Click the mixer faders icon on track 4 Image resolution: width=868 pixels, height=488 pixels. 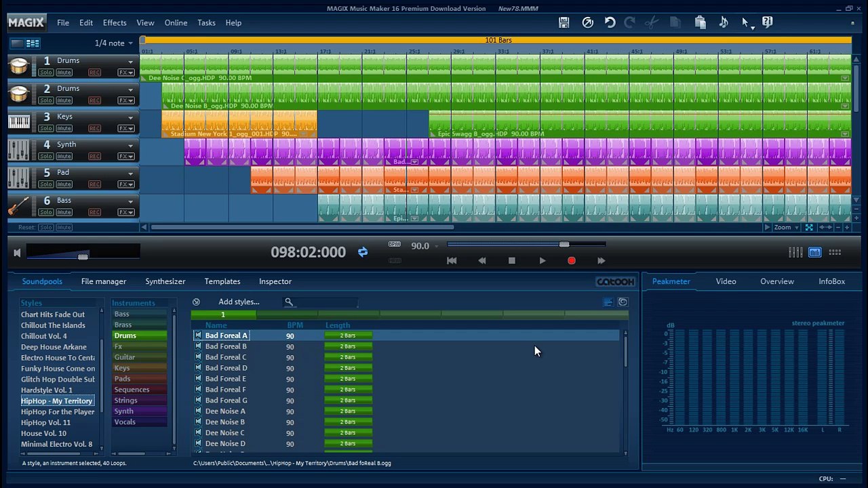coord(19,150)
